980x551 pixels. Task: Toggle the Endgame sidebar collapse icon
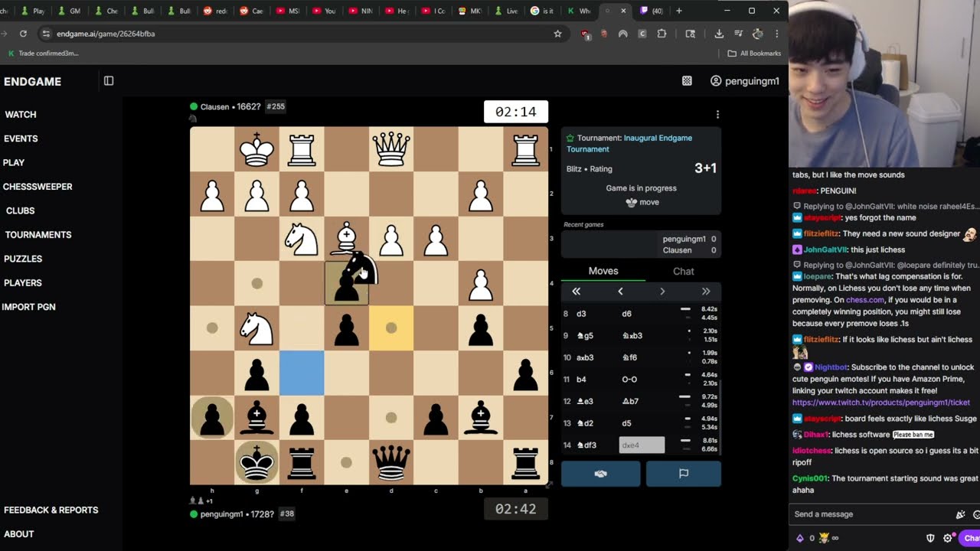point(109,81)
